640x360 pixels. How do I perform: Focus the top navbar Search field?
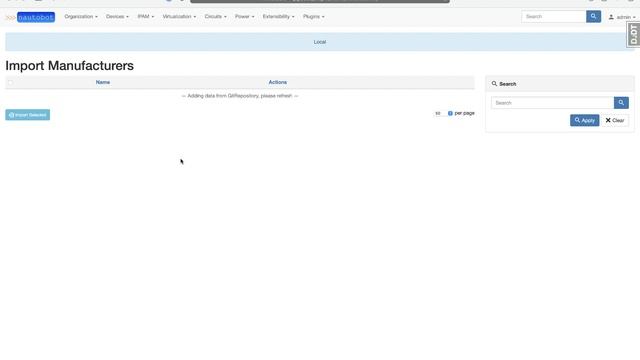(x=554, y=16)
